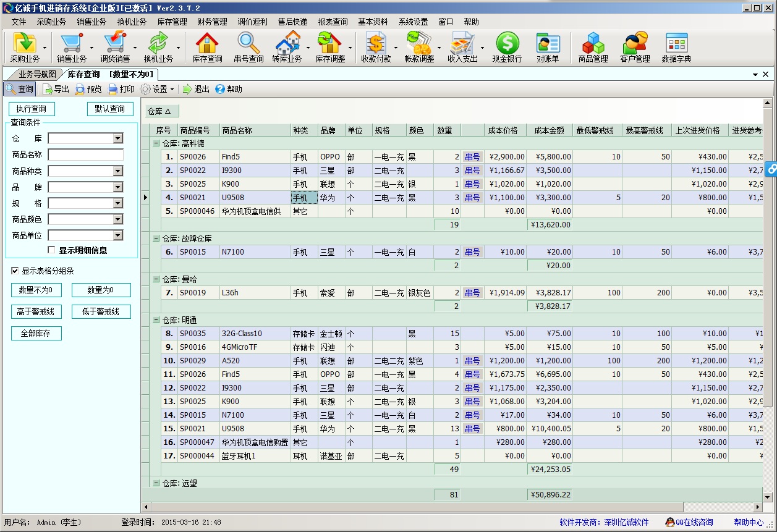Click the 32G-Class10 product name cell
The image size is (777, 532).
[x=255, y=334]
